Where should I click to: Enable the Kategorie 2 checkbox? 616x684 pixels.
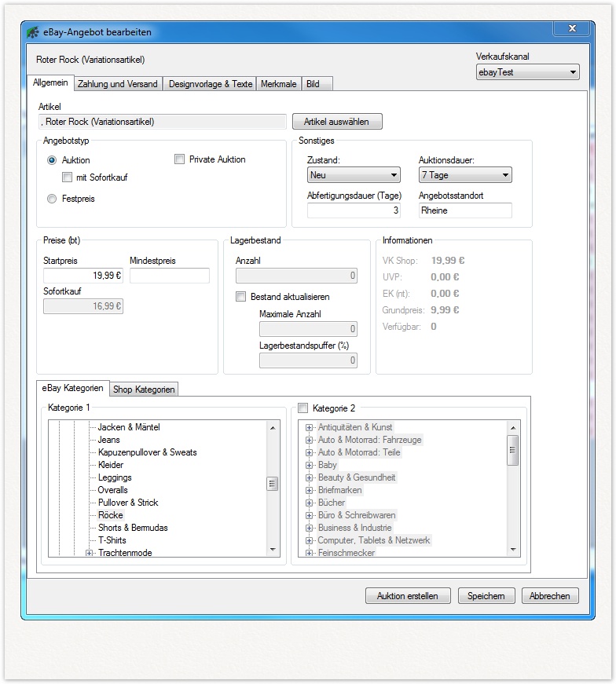(303, 408)
